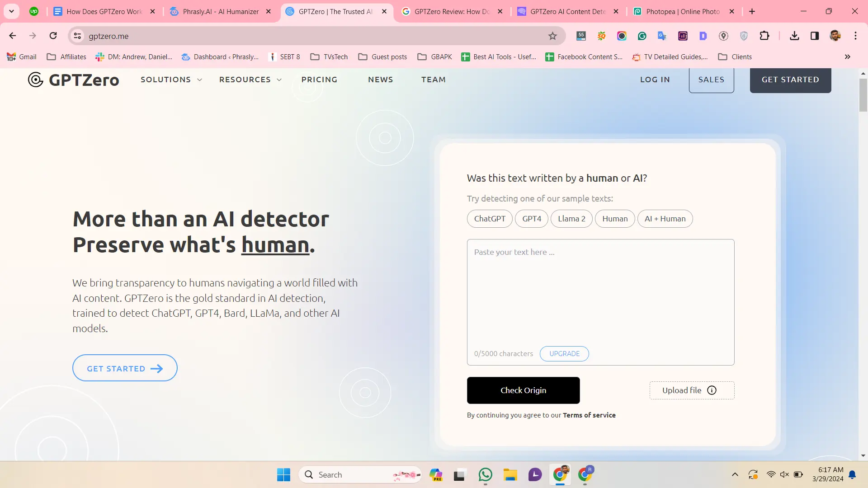The image size is (868, 488).
Task: Click the outlined GET STARTED arrow button
Action: [x=125, y=368]
